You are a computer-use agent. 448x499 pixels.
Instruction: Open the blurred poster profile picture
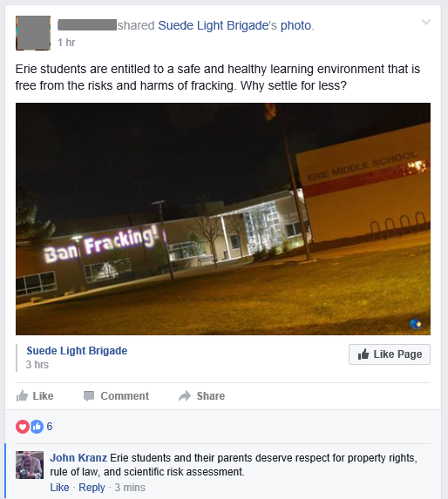point(33,33)
